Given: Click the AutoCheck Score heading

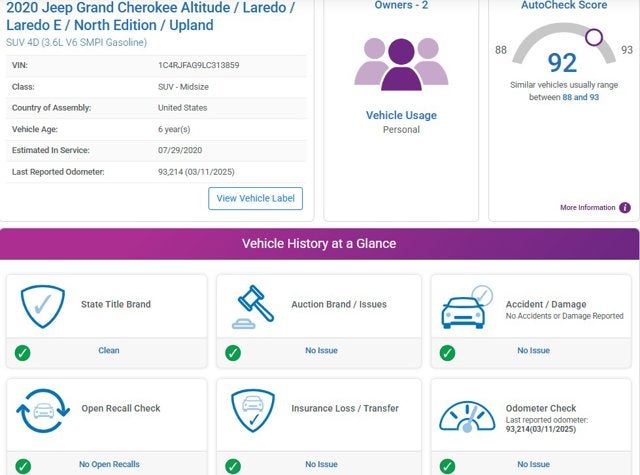Looking at the screenshot, I should 564,5.
